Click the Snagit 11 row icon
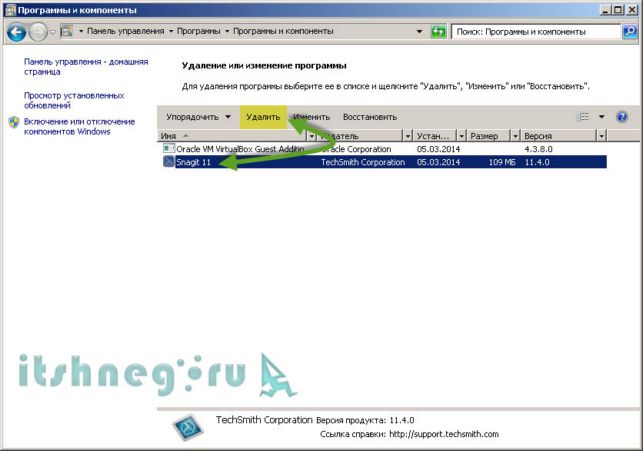 169,161
